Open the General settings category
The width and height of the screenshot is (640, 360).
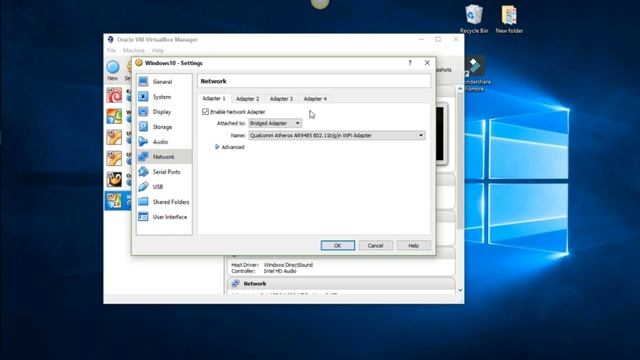pyautogui.click(x=164, y=82)
